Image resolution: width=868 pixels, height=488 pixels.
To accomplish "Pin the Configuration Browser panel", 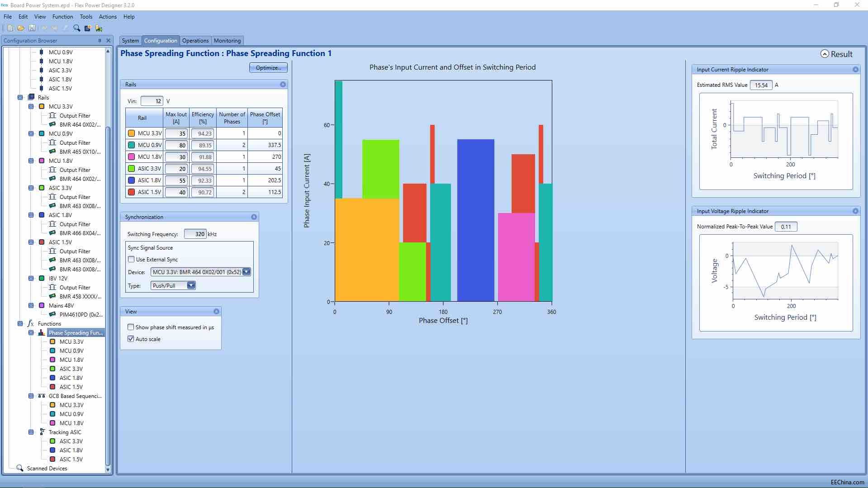I will pos(100,41).
